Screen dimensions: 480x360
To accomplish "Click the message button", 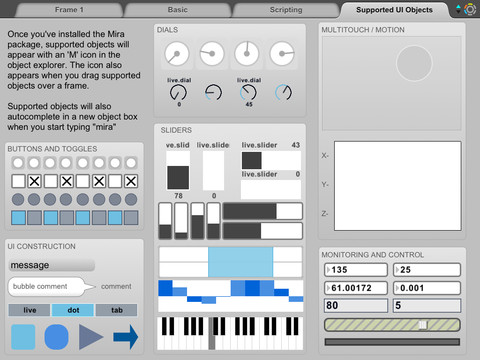I will tap(52, 265).
